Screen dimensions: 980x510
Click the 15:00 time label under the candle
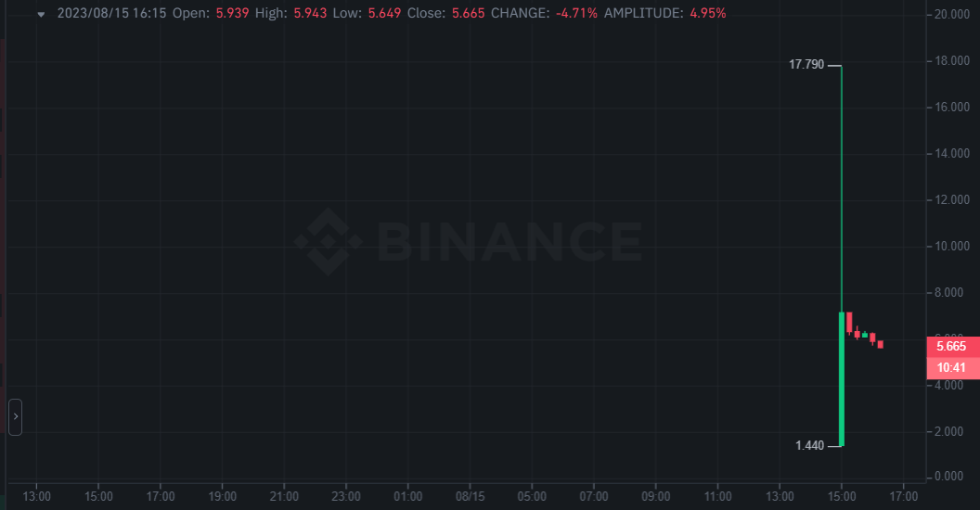(842, 496)
